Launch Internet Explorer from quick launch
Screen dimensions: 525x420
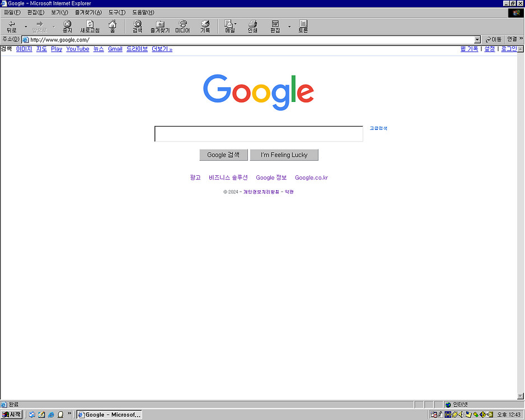point(51,414)
